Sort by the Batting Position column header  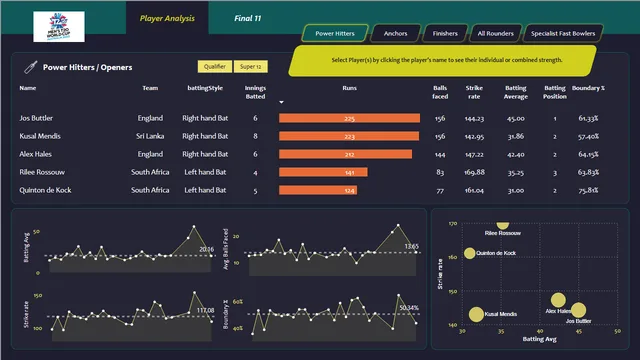(555, 92)
